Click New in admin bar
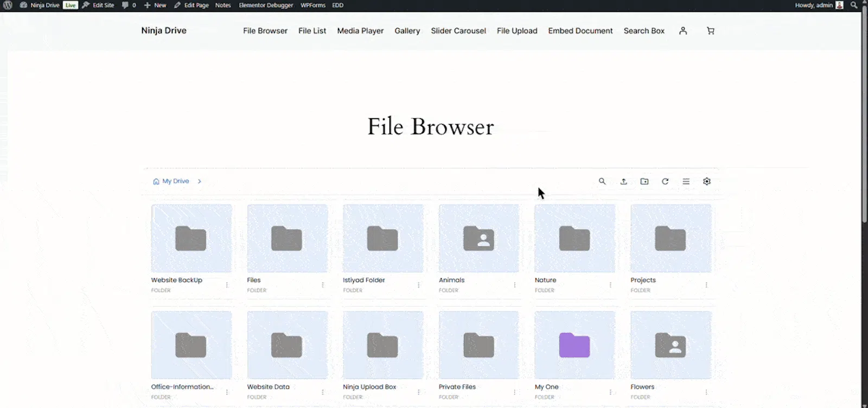 click(155, 5)
